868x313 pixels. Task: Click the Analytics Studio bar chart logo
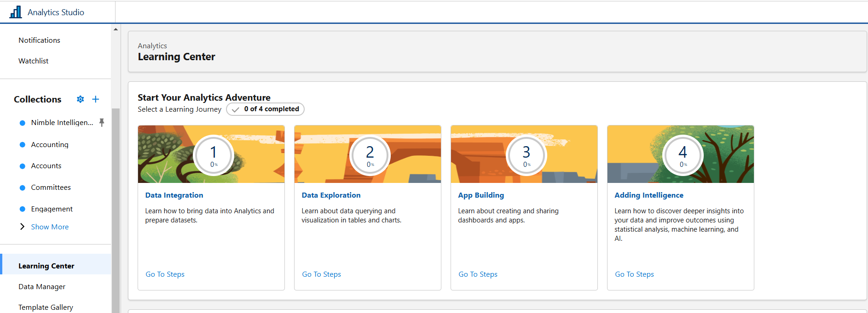click(x=16, y=12)
